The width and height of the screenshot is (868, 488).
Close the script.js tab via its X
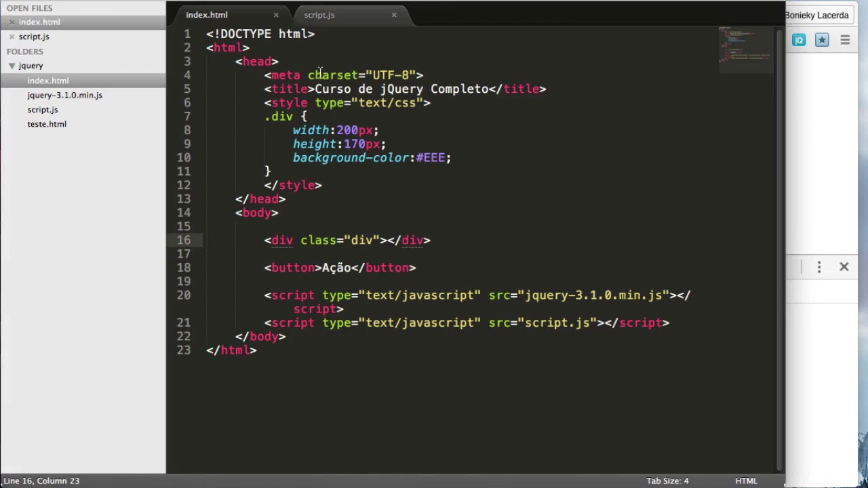[394, 15]
